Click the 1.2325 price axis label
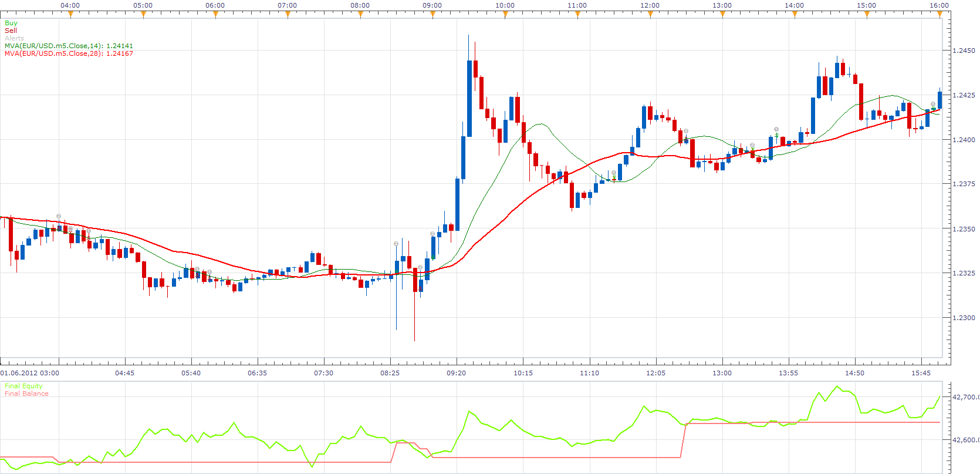The height and width of the screenshot is (474, 980). (x=964, y=273)
